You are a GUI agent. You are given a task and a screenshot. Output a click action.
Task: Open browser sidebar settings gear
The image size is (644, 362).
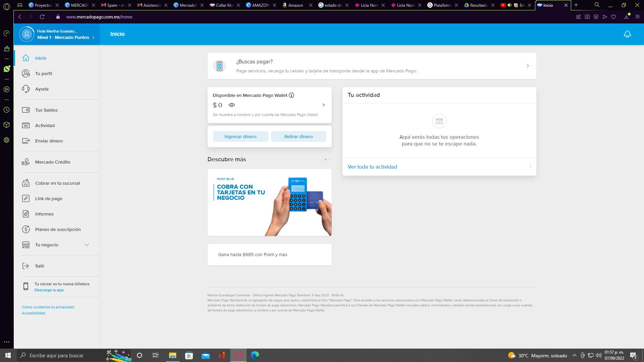point(7,140)
